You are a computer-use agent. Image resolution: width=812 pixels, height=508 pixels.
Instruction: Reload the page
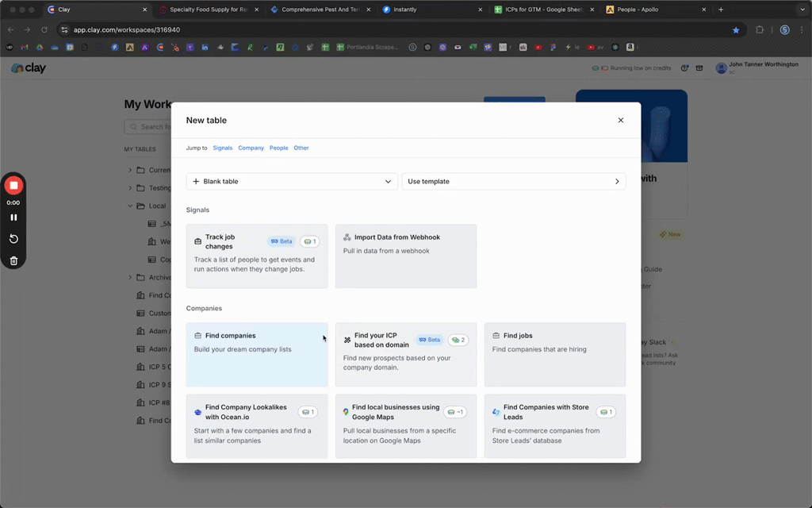44,30
